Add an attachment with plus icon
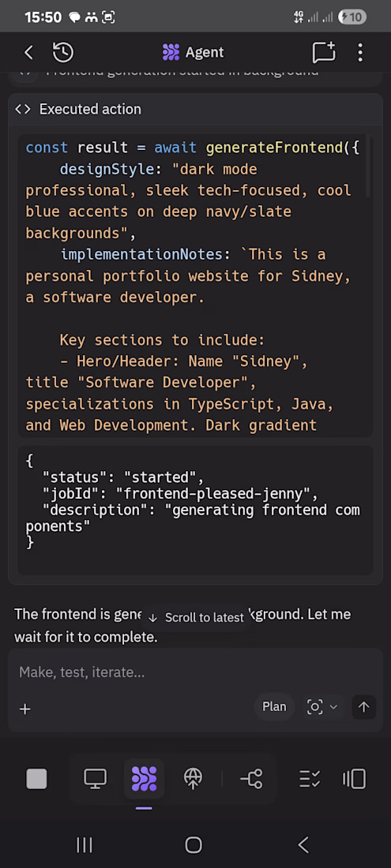The width and height of the screenshot is (391, 868). click(x=25, y=709)
